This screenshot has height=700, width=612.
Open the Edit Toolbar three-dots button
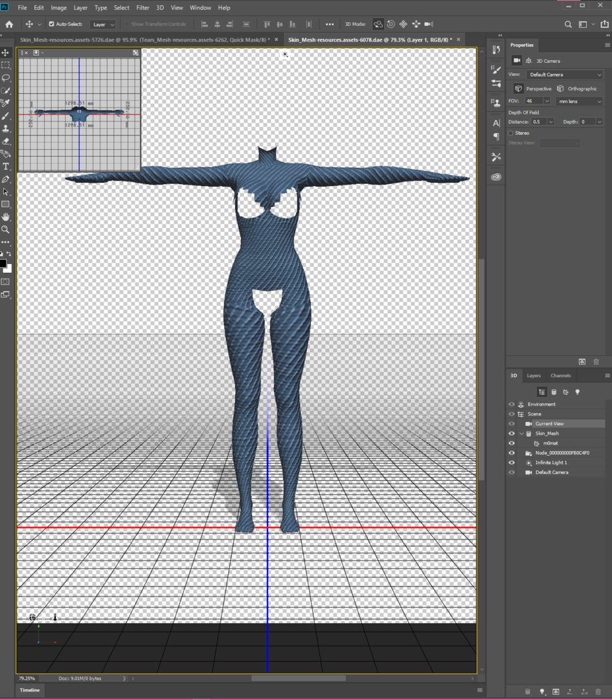(5, 242)
